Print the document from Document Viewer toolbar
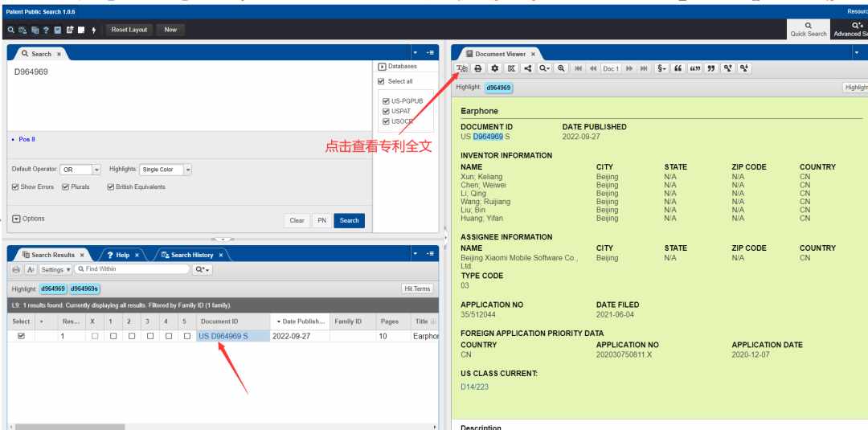868x430 pixels. 477,68
